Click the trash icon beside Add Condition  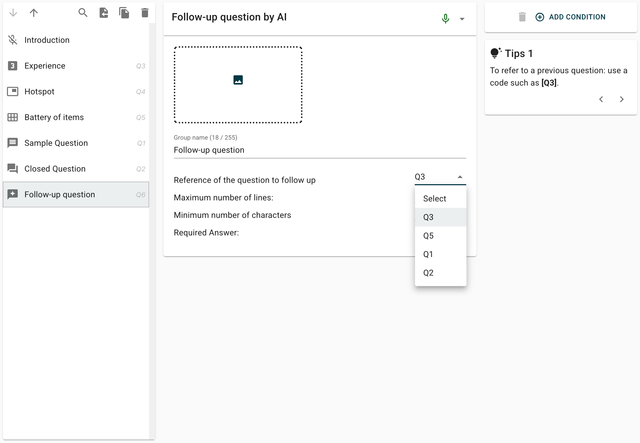tap(521, 17)
